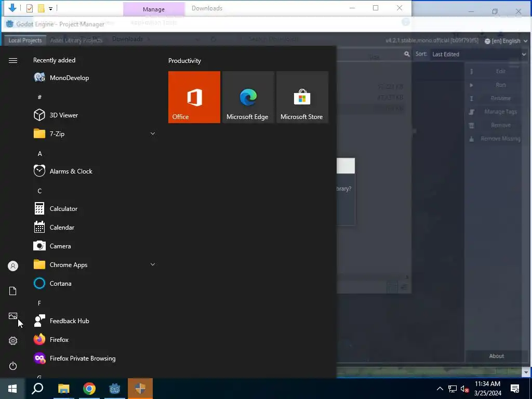Jump to letter A section header
Screen dimensions: 532x399
tap(39, 154)
